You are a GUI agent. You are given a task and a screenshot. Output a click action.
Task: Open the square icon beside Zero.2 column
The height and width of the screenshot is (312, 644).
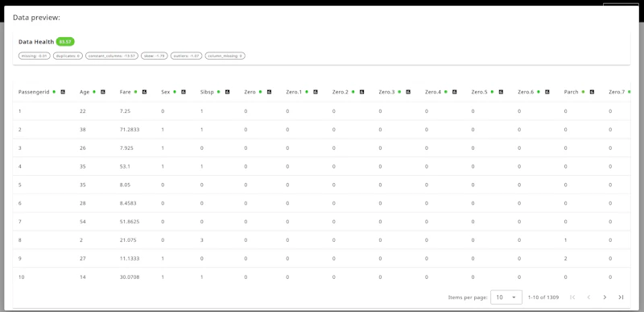point(361,92)
